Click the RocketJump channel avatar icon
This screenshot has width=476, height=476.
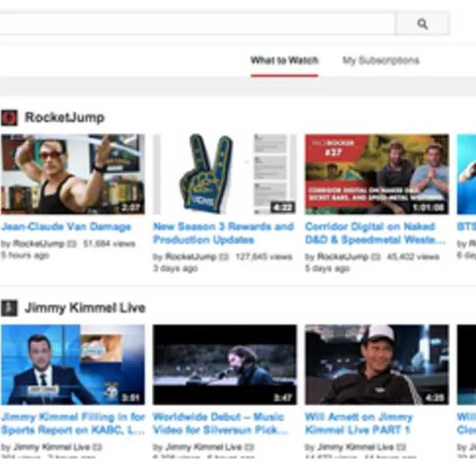point(9,117)
